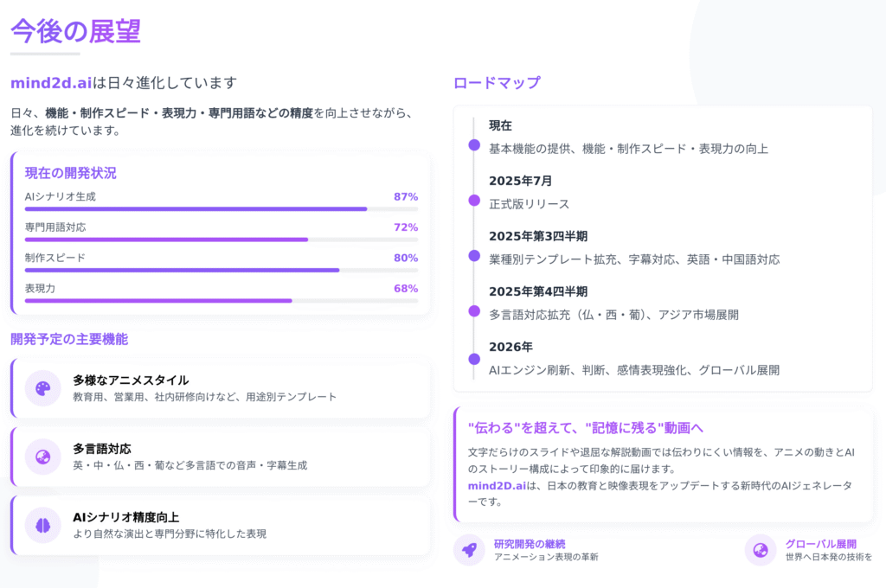Click the 表現力 label
Viewport: 886px width, 588px height.
coord(40,288)
